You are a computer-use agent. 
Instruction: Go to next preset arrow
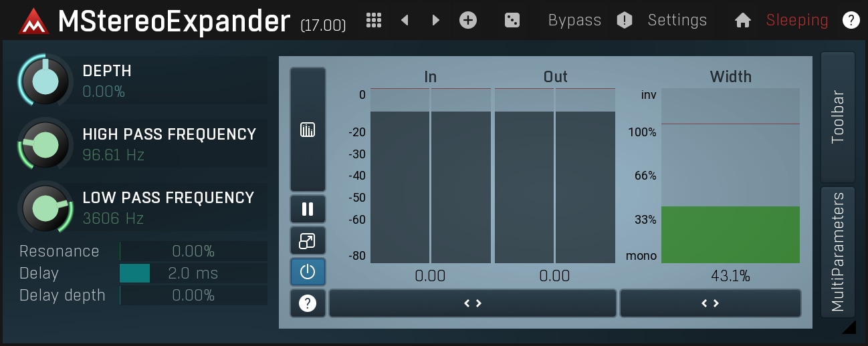point(436,20)
